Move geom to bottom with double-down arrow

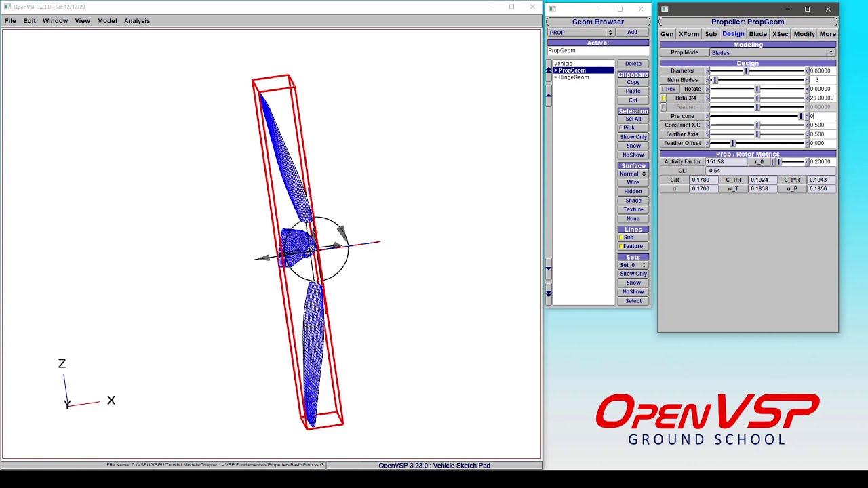coord(549,293)
